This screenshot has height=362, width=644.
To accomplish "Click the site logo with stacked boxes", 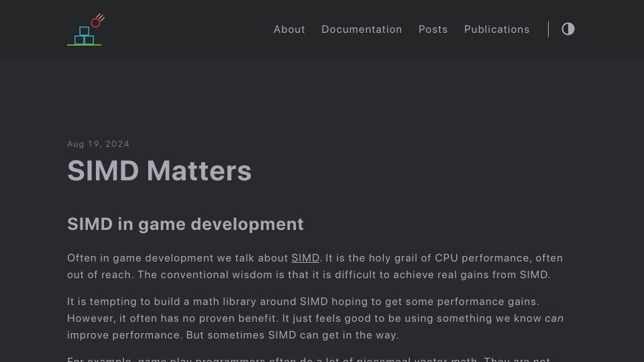I will pos(86,29).
